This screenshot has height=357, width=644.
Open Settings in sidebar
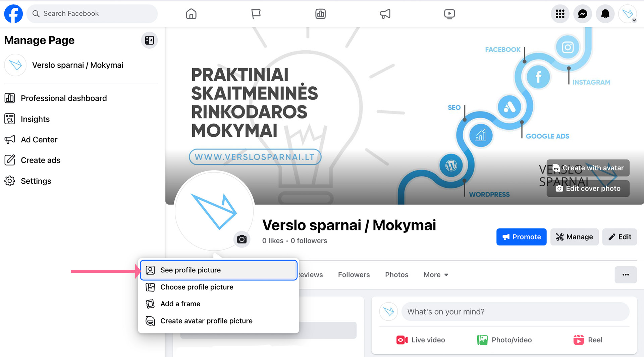click(x=81, y=181)
